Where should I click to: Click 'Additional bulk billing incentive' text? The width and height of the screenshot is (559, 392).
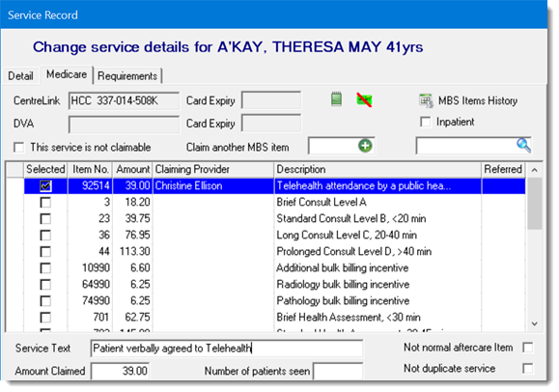point(342,267)
